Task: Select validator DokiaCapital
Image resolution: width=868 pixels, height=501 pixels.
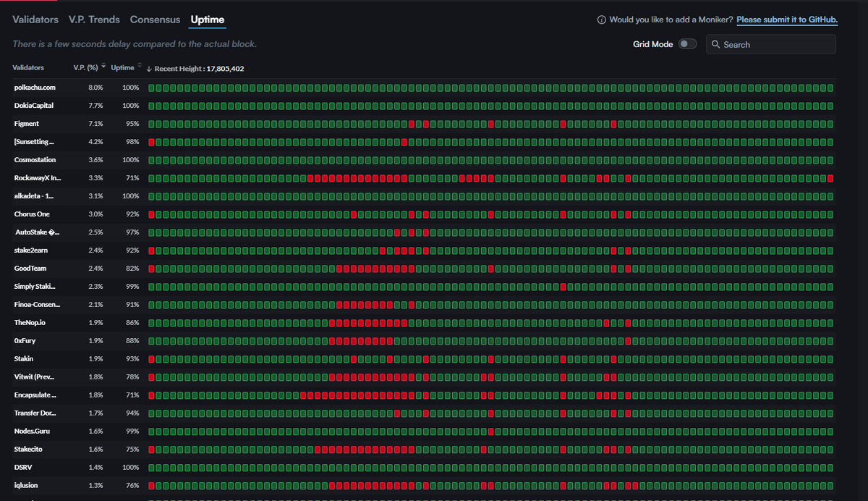Action: click(34, 106)
